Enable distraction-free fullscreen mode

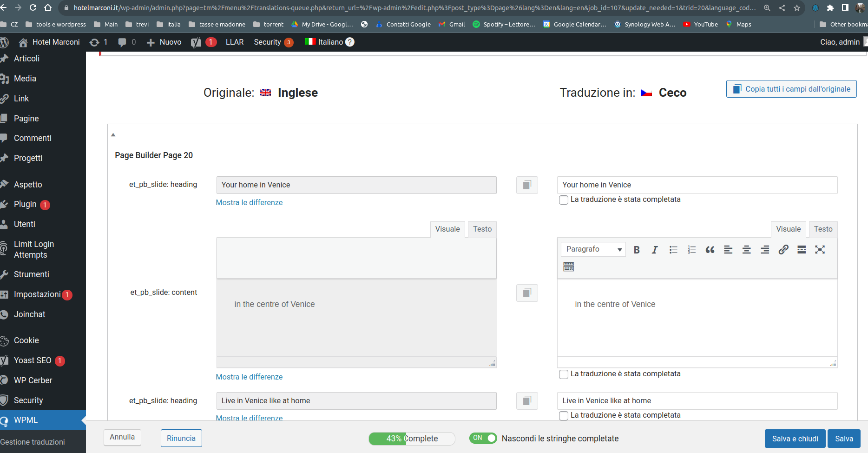pyautogui.click(x=820, y=250)
